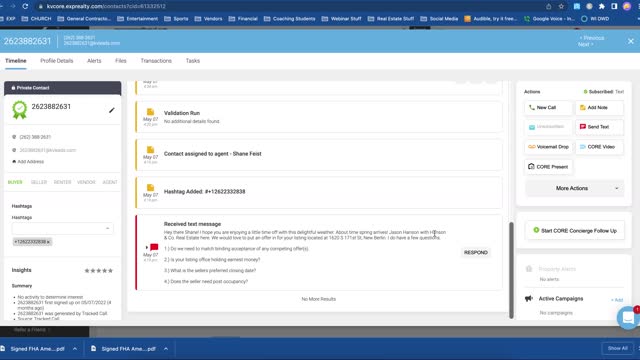Viewport: 640px width, 360px height.
Task: Reload the page with browser refresh icon
Action: (x=25, y=7)
